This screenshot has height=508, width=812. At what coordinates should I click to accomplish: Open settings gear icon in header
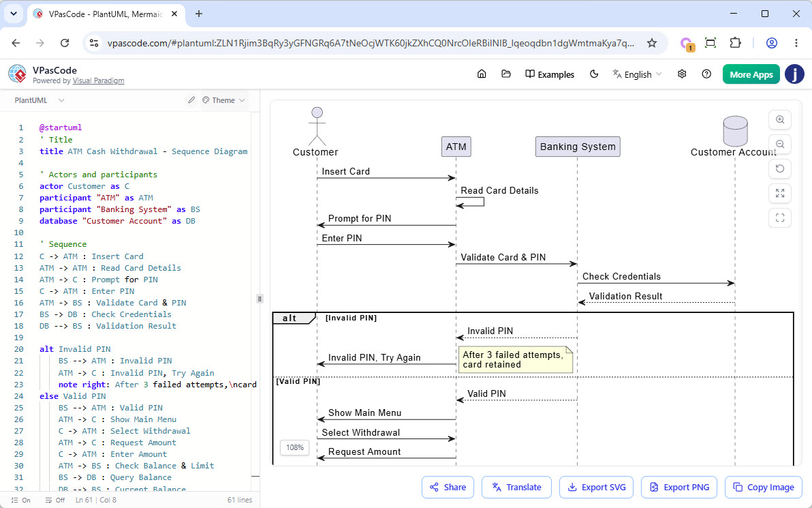[682, 74]
